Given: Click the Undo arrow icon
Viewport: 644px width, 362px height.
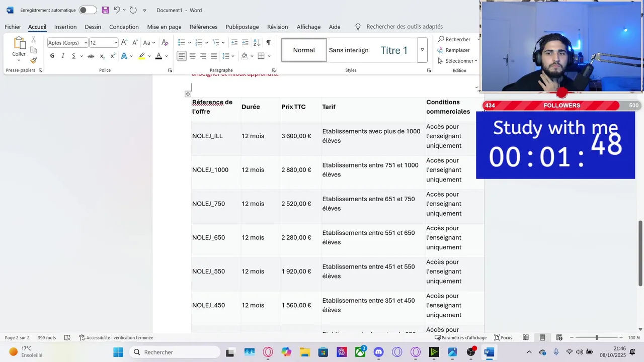Looking at the screenshot, I should tap(117, 10).
